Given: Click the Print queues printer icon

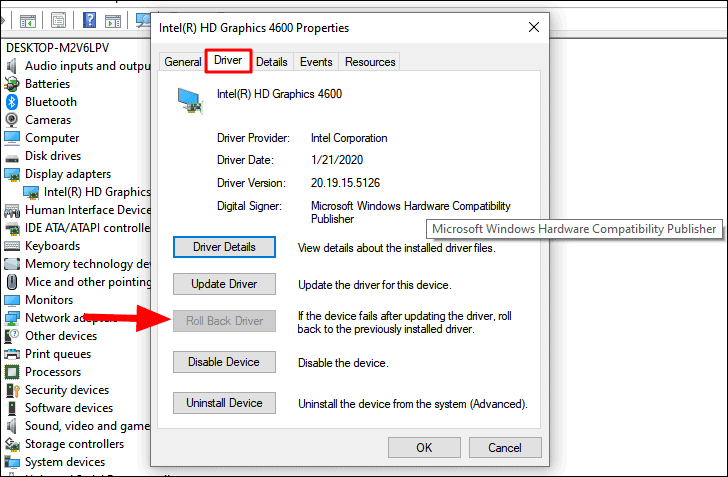Looking at the screenshot, I should (x=12, y=354).
